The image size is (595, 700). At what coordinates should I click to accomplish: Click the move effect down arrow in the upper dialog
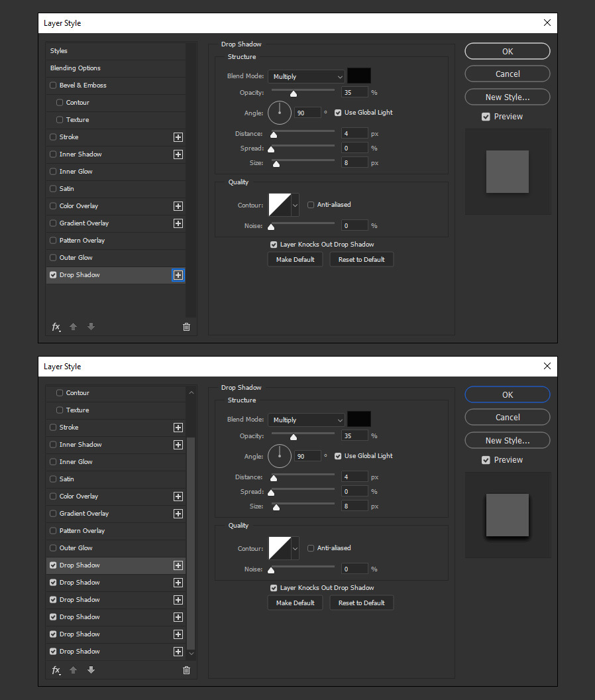(x=91, y=327)
